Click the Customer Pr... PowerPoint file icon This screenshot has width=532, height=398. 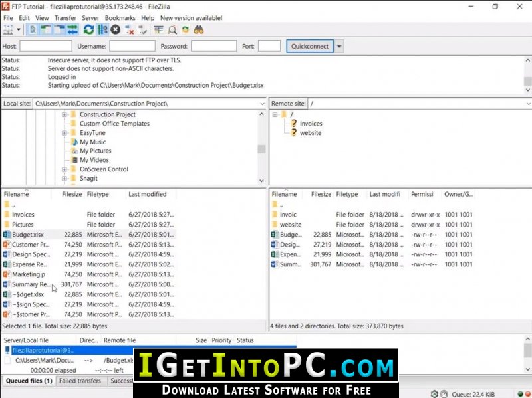click(7, 245)
